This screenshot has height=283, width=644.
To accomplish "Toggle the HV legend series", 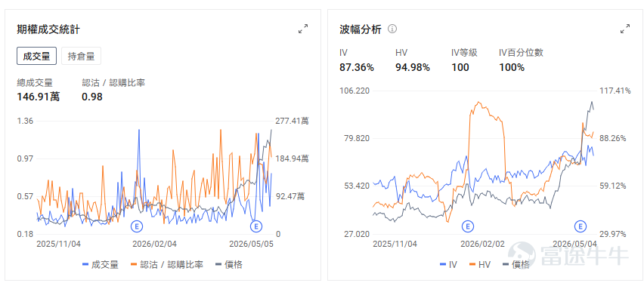I will coord(480,265).
